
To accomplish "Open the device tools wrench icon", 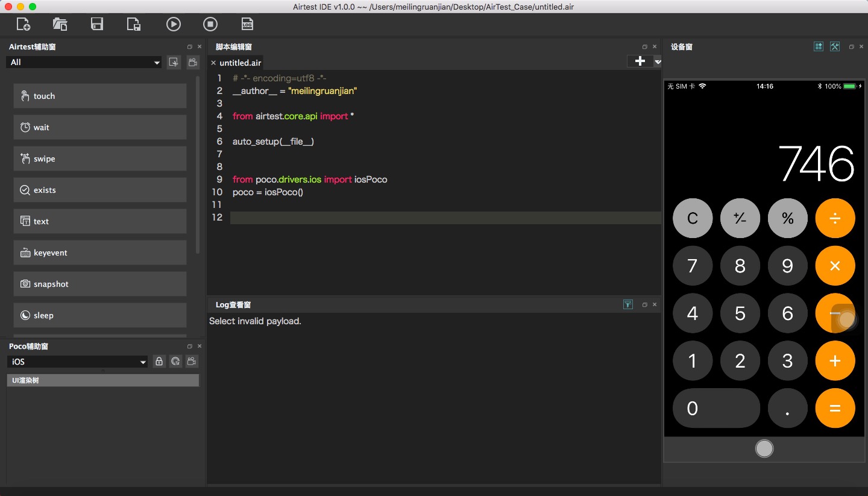I will pyautogui.click(x=835, y=46).
